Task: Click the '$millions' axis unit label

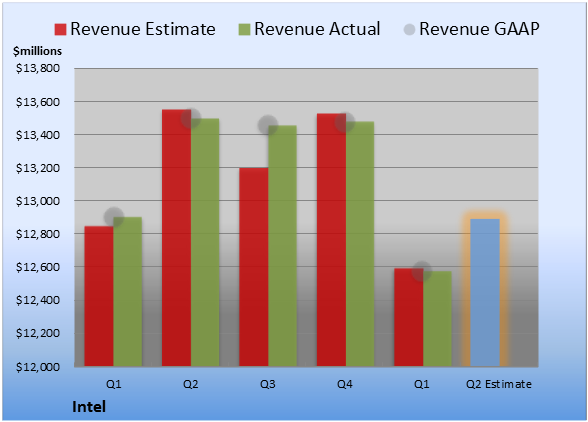Action: pos(38,51)
